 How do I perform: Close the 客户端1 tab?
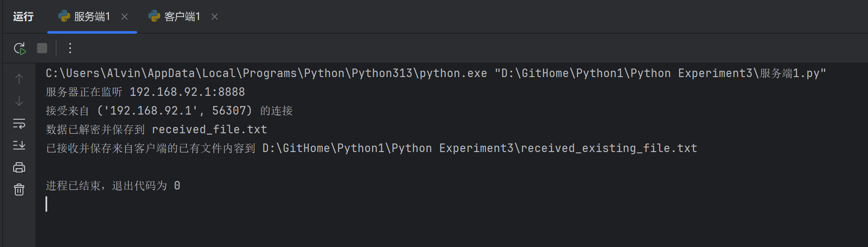click(x=215, y=17)
